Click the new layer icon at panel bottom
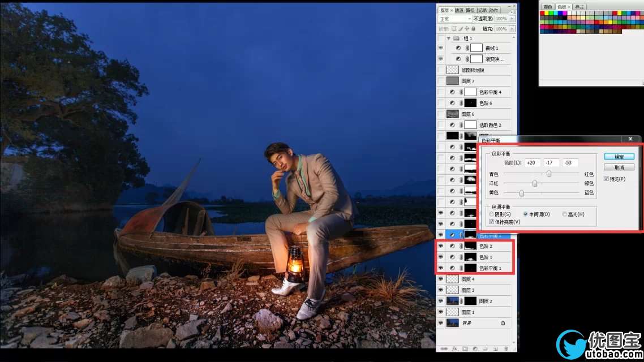 tap(495, 349)
